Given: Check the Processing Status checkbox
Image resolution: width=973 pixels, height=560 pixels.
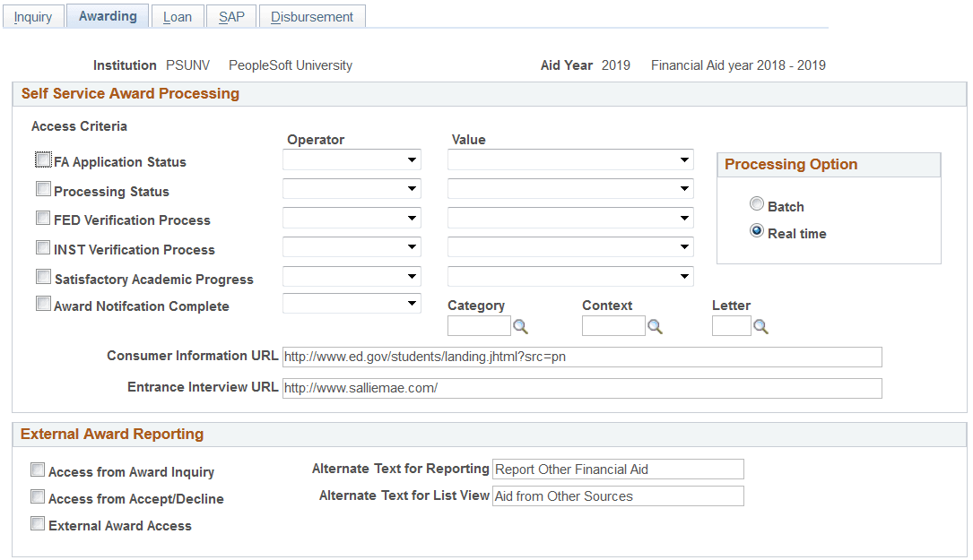Looking at the screenshot, I should 43,188.
